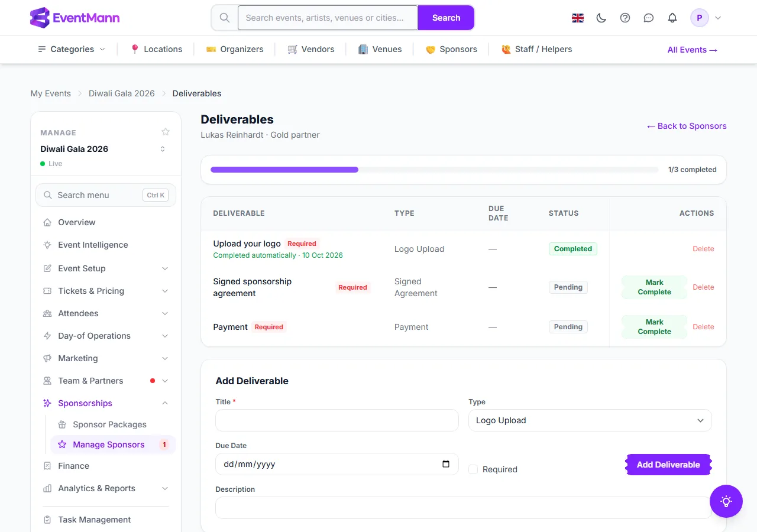Expand the Tickets & Pricing section
757x532 pixels.
106,291
